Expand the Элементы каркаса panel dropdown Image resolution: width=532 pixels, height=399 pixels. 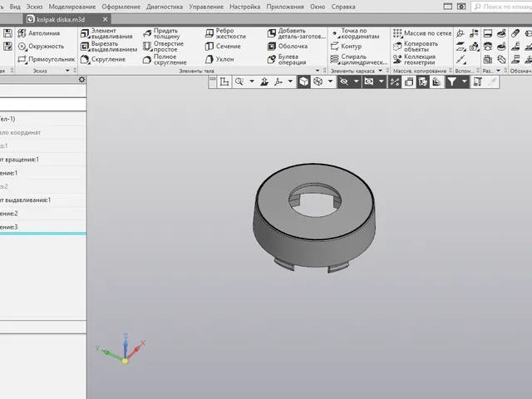[x=381, y=71]
